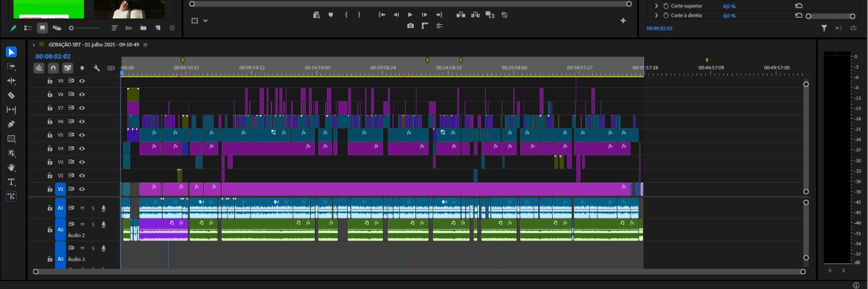
Task: Toggle V1 track output eye
Action: (82, 189)
